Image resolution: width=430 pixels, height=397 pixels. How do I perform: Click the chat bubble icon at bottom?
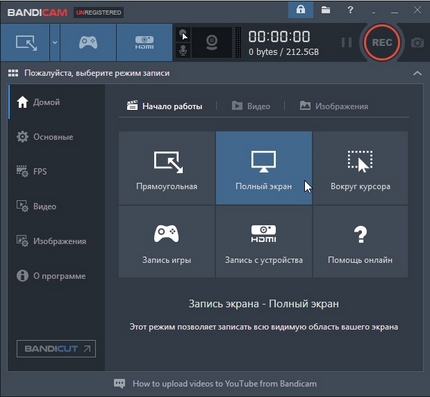pyautogui.click(x=119, y=384)
